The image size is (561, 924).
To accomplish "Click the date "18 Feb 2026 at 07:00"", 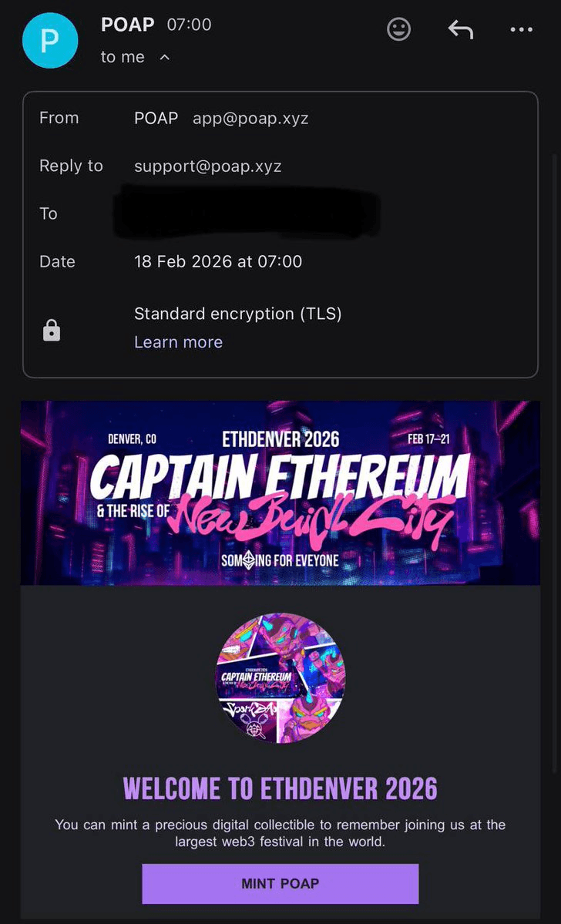I will point(218,261).
